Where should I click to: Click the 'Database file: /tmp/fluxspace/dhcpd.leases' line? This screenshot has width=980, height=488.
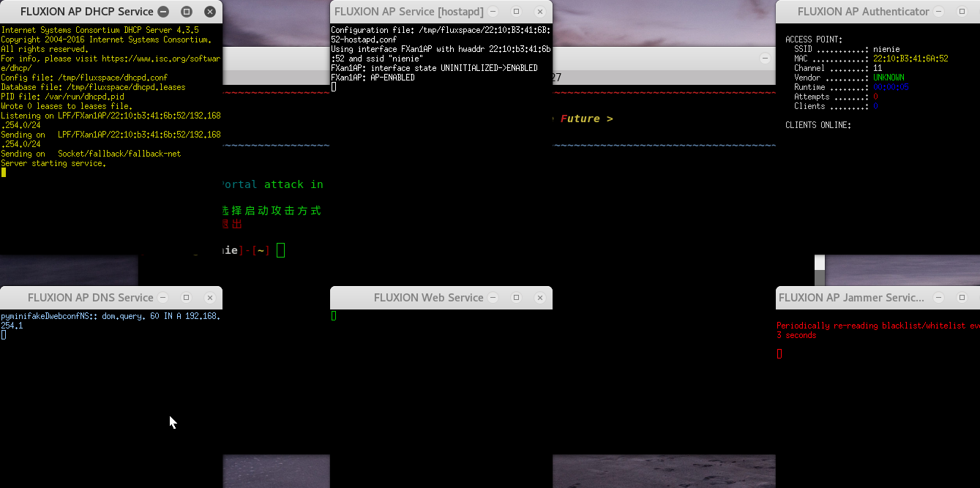pos(93,87)
